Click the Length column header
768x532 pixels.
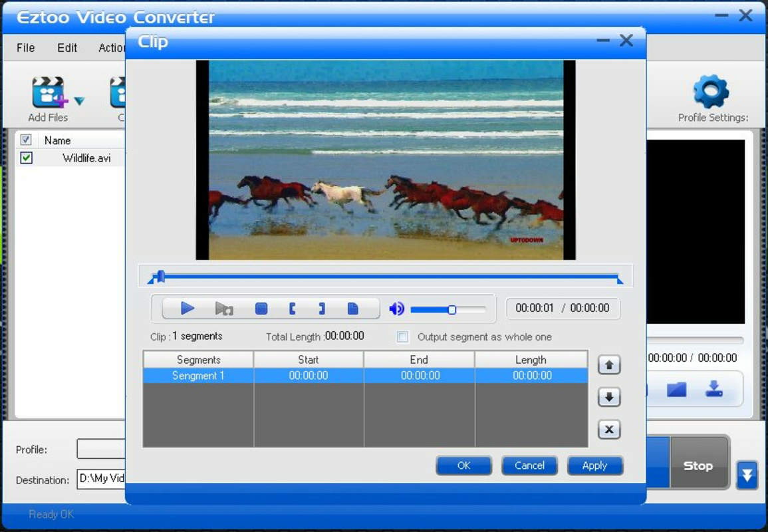tap(531, 360)
